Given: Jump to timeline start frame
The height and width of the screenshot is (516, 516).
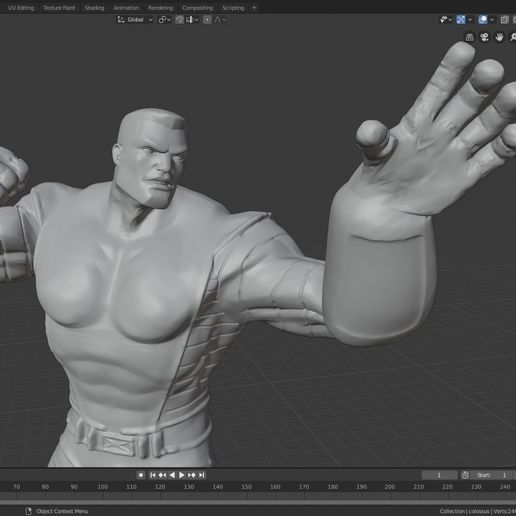Looking at the screenshot, I should coord(152,475).
